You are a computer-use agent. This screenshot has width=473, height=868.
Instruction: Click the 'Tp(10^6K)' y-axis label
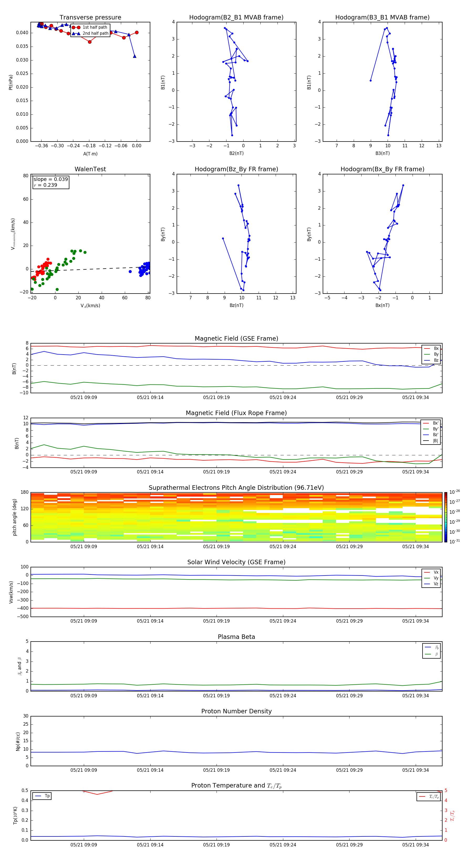[16, 816]
